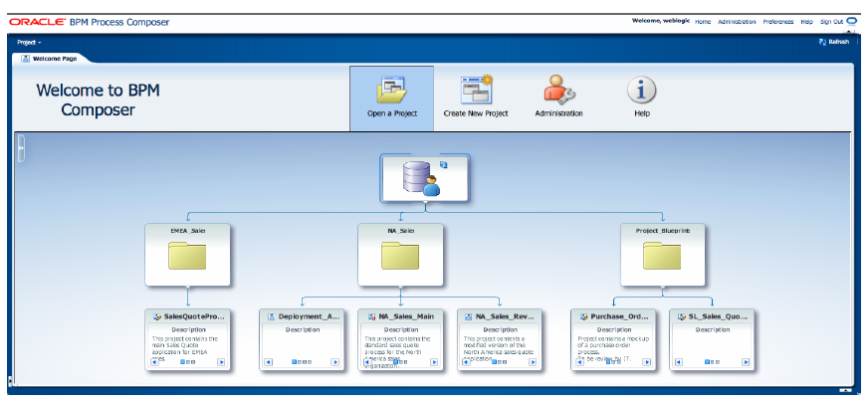Click the Help info icon
This screenshot has height=402, width=868.
point(642,90)
